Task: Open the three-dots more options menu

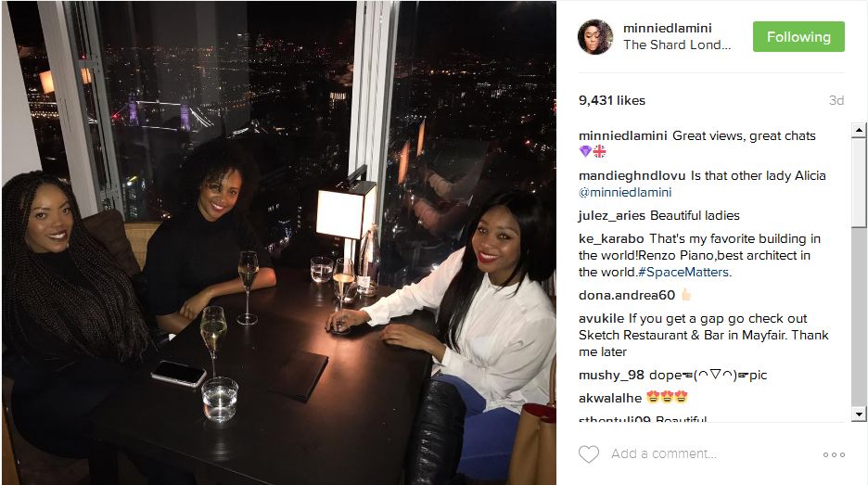Action: pos(834,454)
